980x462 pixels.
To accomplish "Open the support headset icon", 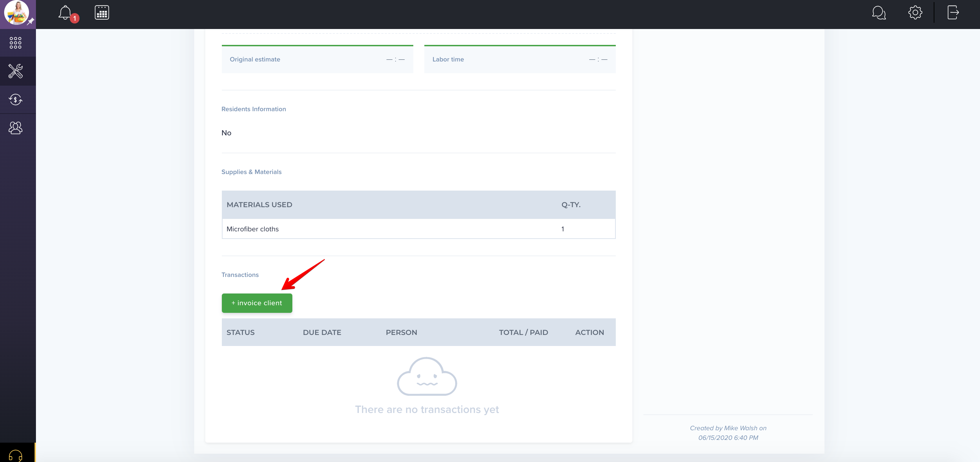I will (16, 455).
